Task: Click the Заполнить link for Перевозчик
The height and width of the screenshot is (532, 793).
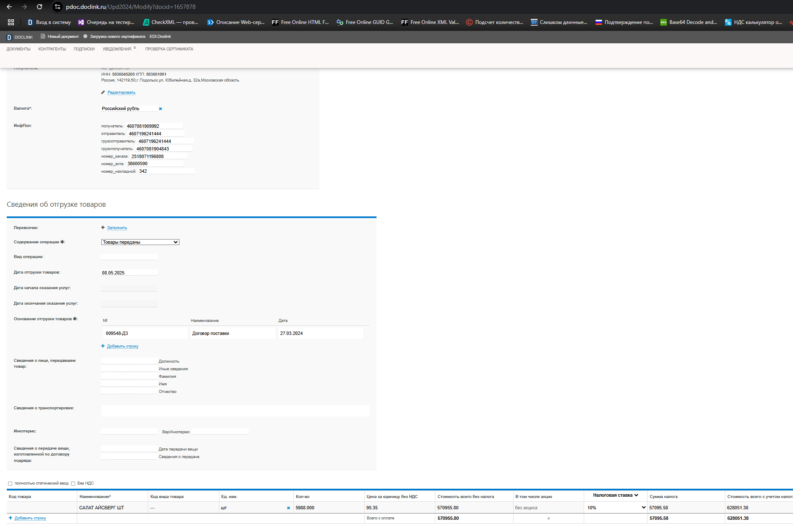Action: pos(117,228)
